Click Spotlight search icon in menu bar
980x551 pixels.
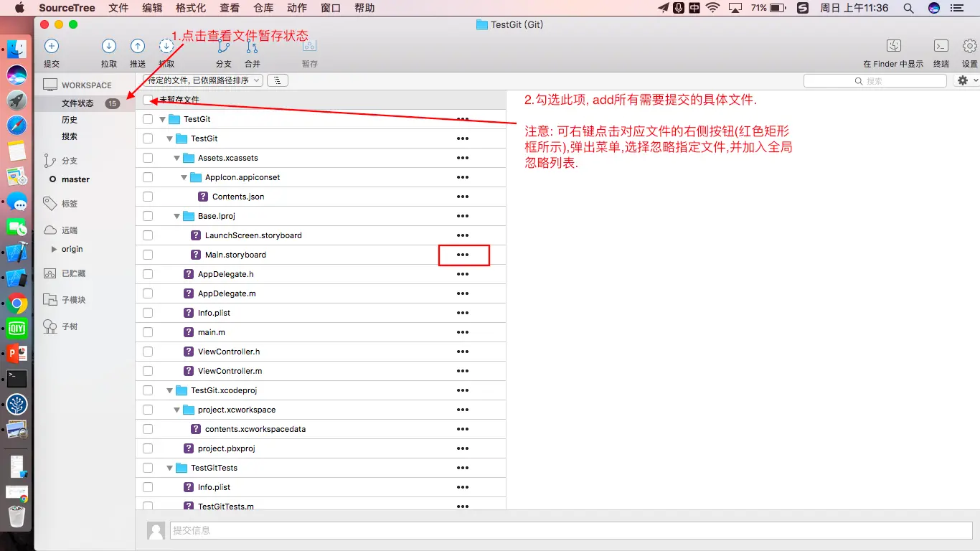click(x=908, y=8)
